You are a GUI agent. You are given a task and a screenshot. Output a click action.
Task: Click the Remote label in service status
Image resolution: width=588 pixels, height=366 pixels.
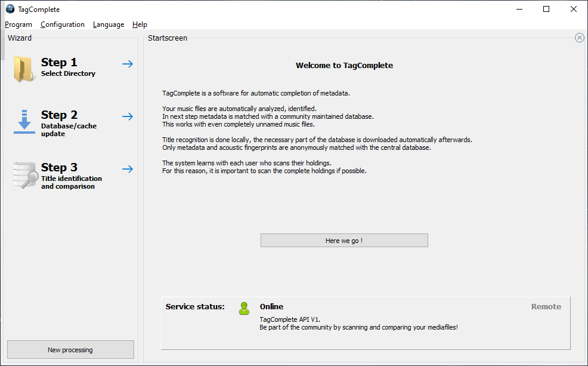(x=546, y=307)
